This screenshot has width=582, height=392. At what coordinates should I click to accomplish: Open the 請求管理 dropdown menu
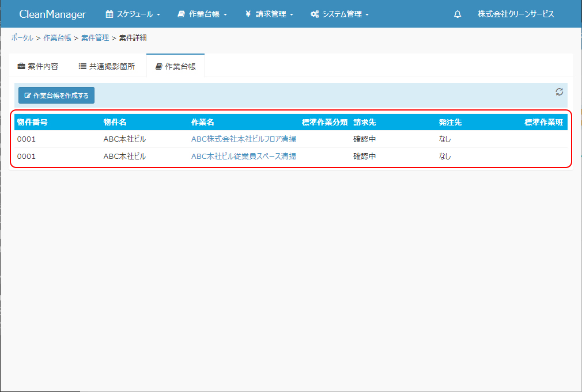click(x=269, y=14)
